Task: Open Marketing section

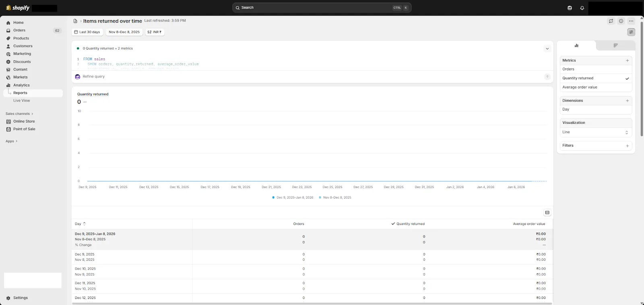Action: pos(22,54)
